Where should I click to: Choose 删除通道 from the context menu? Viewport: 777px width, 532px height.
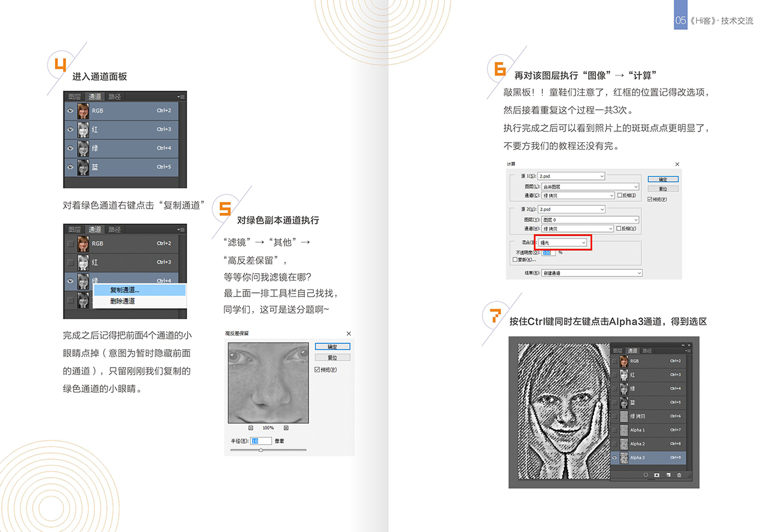coord(139,301)
